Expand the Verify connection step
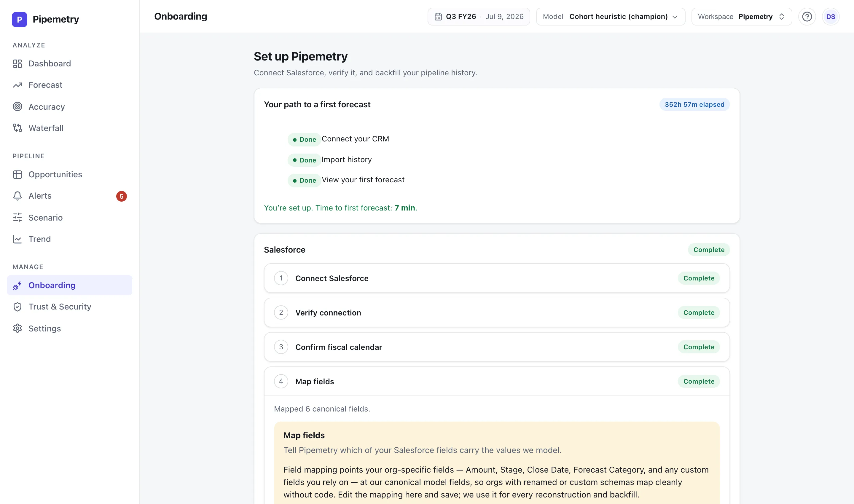 click(497, 312)
